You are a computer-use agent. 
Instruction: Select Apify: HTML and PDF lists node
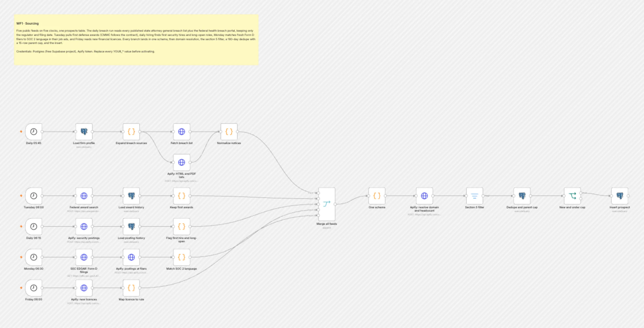tap(182, 162)
